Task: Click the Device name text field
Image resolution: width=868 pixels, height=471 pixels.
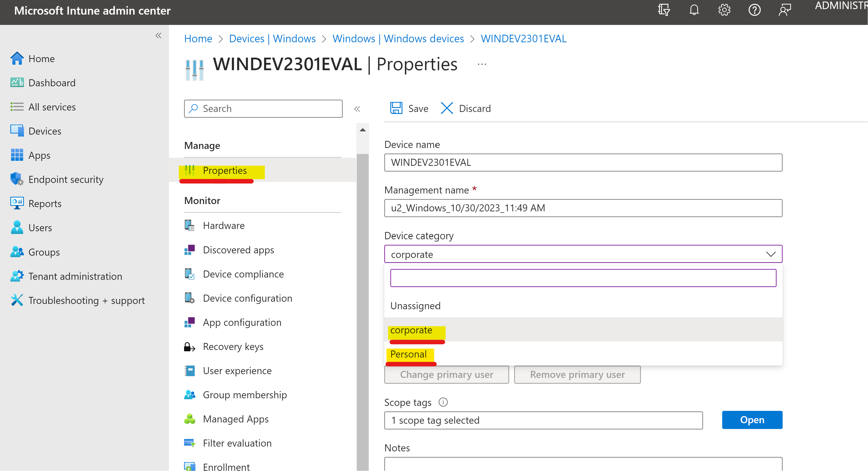Action: pos(583,162)
